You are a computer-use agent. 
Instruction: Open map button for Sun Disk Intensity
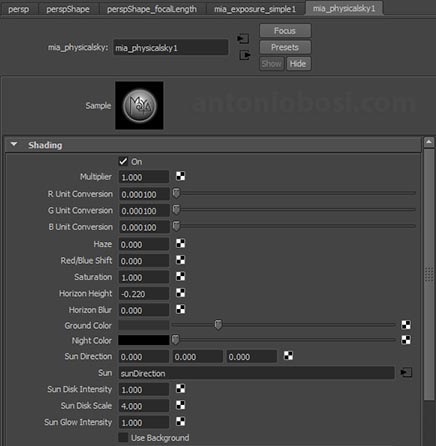pos(180,388)
